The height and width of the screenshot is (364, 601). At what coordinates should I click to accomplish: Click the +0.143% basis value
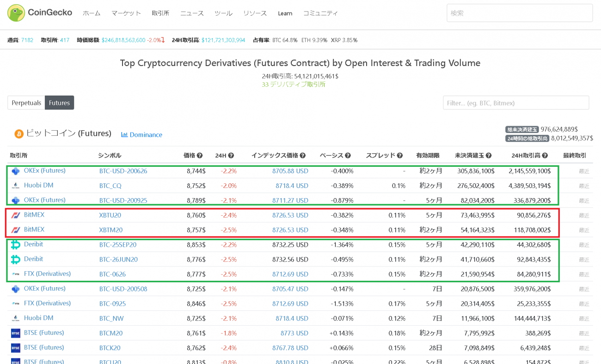pos(342,333)
